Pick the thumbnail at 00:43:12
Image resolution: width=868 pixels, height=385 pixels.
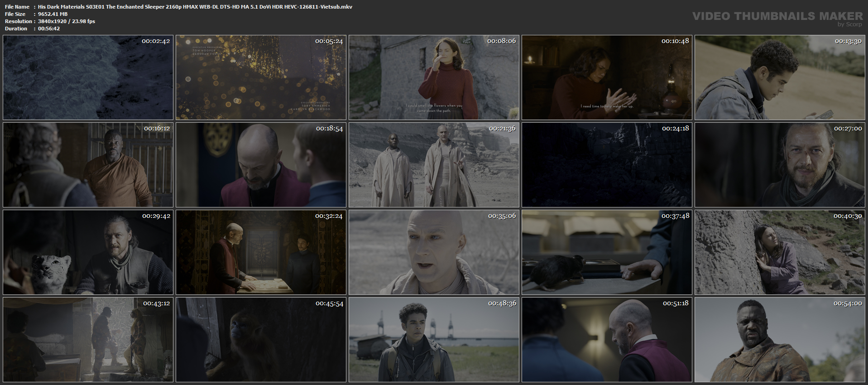(x=88, y=340)
